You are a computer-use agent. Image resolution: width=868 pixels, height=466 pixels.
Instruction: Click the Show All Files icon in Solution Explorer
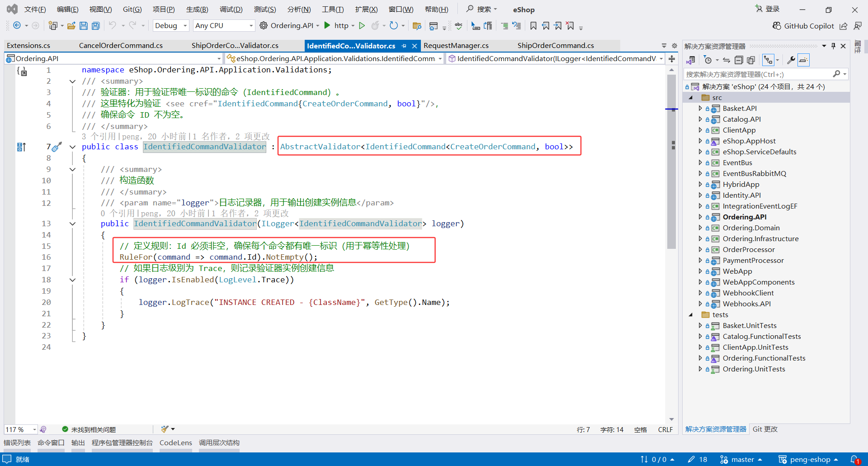tap(751, 60)
